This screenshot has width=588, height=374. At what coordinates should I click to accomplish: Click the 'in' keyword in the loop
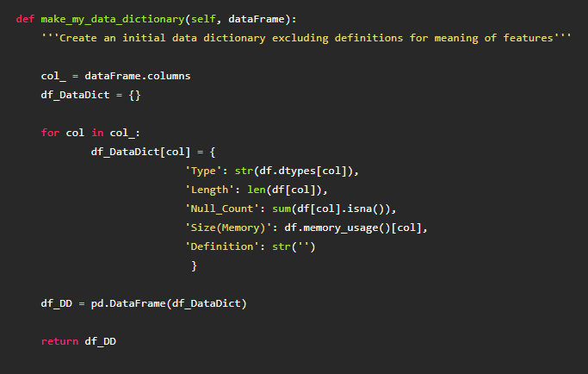click(97, 133)
